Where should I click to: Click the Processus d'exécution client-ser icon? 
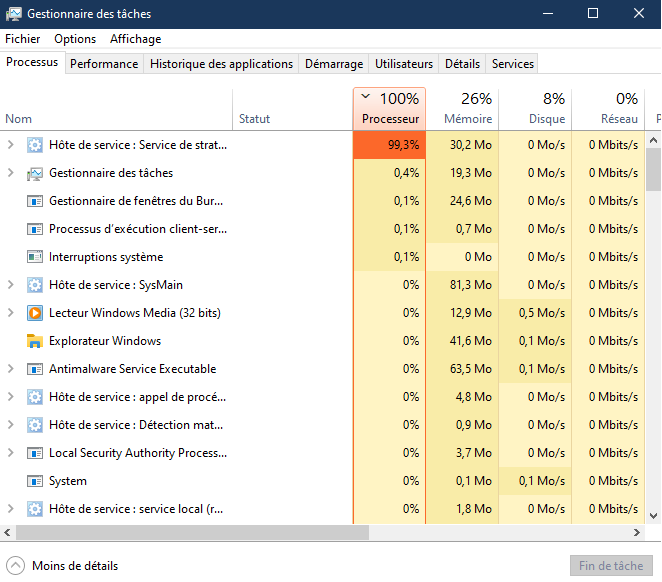pyautogui.click(x=35, y=229)
